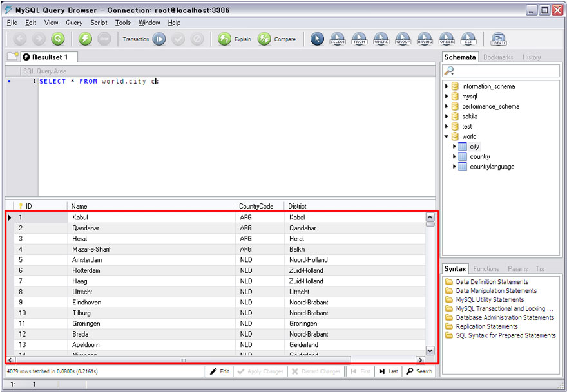
Task: Start a transaction with the play icon
Action: coord(159,39)
